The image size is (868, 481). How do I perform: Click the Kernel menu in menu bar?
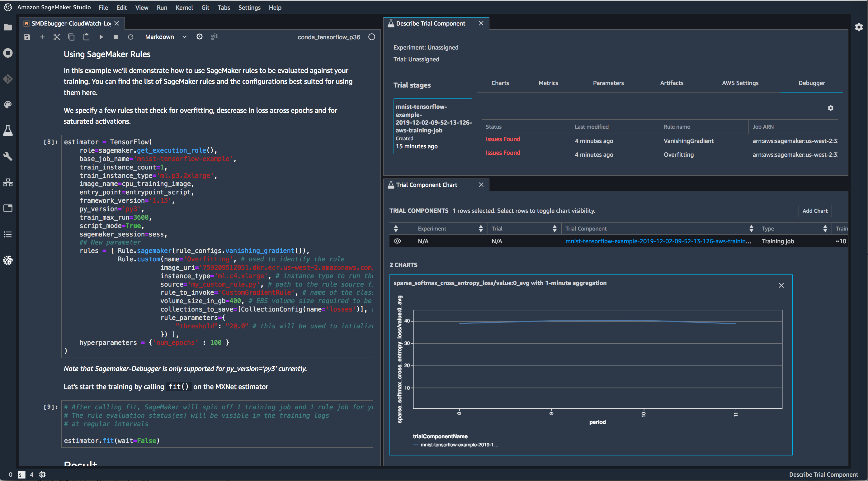click(x=183, y=7)
